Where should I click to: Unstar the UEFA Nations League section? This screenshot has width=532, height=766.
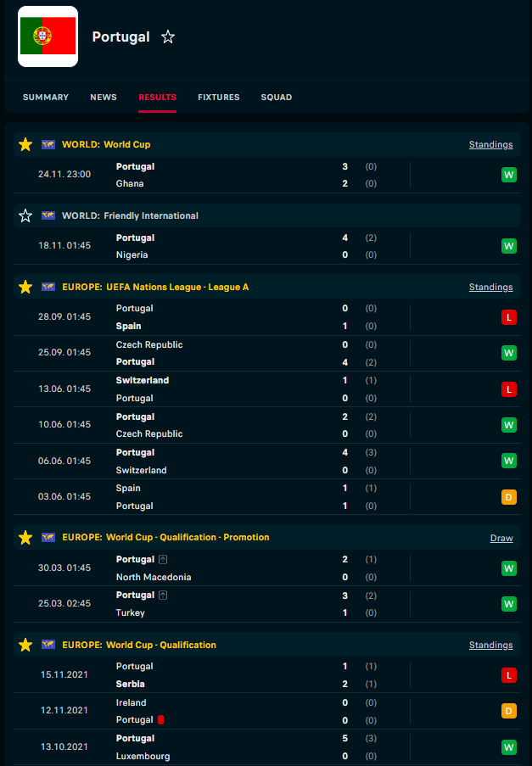[25, 287]
